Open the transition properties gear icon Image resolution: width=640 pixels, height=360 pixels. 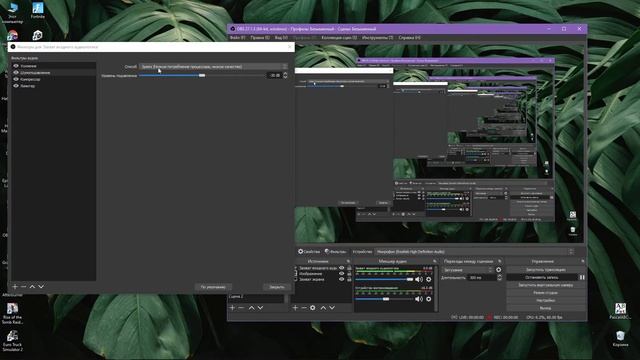coord(498,270)
